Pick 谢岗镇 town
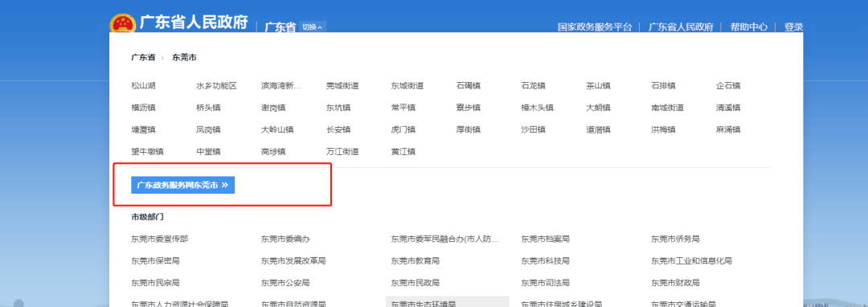The image size is (868, 307). 273,108
